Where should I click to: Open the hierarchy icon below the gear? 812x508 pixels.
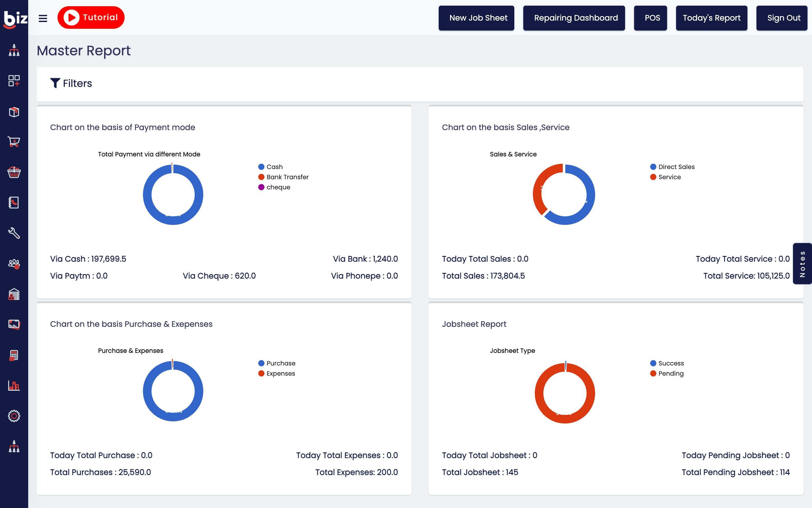[x=14, y=446]
